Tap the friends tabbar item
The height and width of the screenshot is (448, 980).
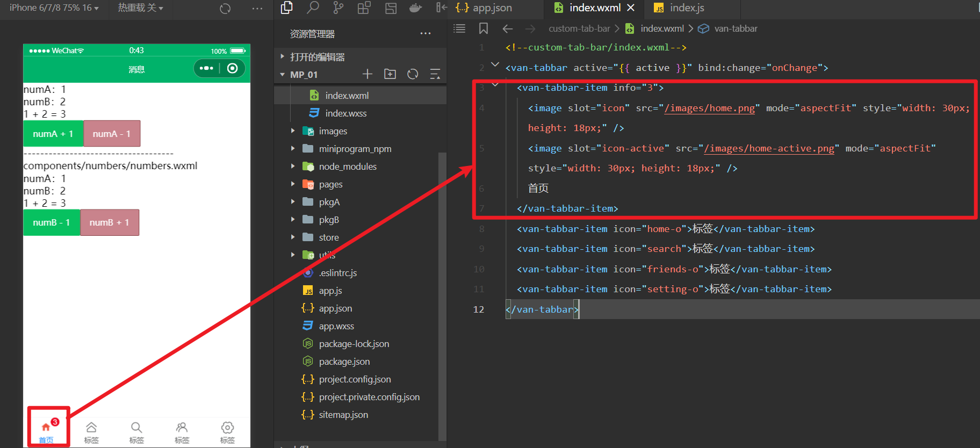(x=182, y=432)
